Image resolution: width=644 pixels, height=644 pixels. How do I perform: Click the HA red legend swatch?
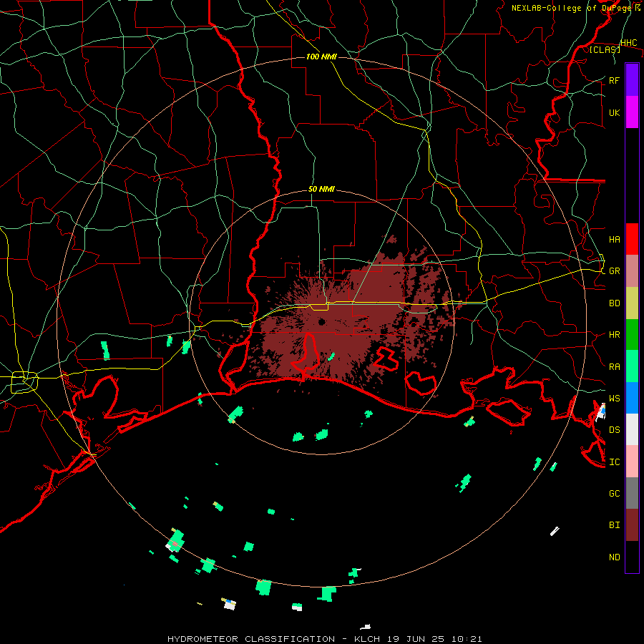pyautogui.click(x=632, y=239)
